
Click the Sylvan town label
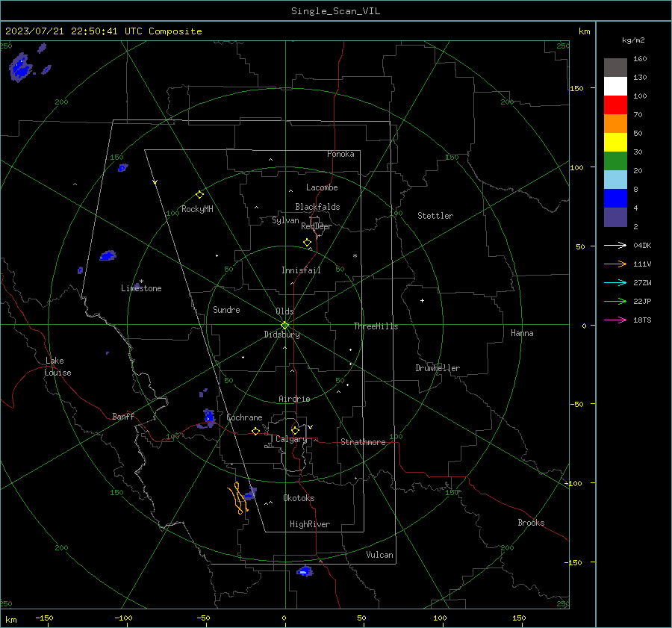tap(285, 220)
